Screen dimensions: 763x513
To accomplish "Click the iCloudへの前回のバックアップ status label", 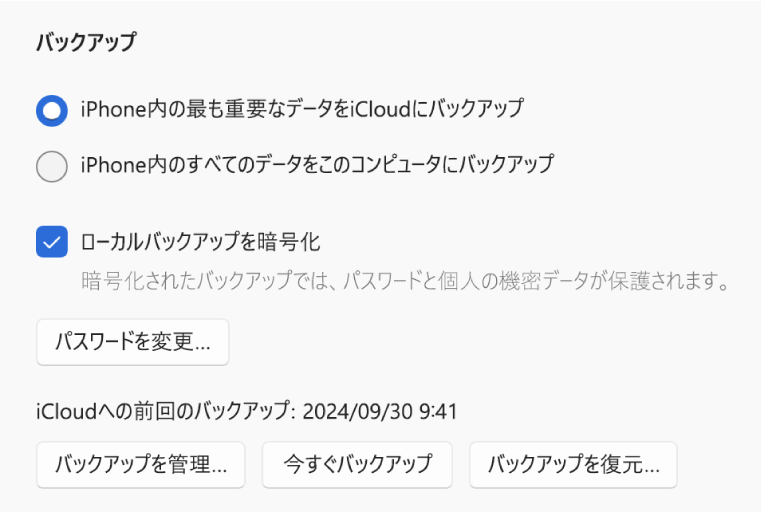I will 165,410.
